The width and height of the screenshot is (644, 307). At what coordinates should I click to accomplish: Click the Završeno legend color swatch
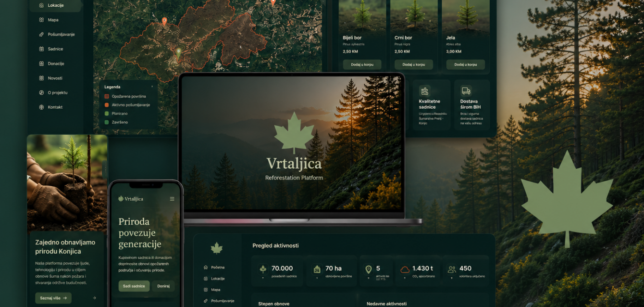coord(107,122)
